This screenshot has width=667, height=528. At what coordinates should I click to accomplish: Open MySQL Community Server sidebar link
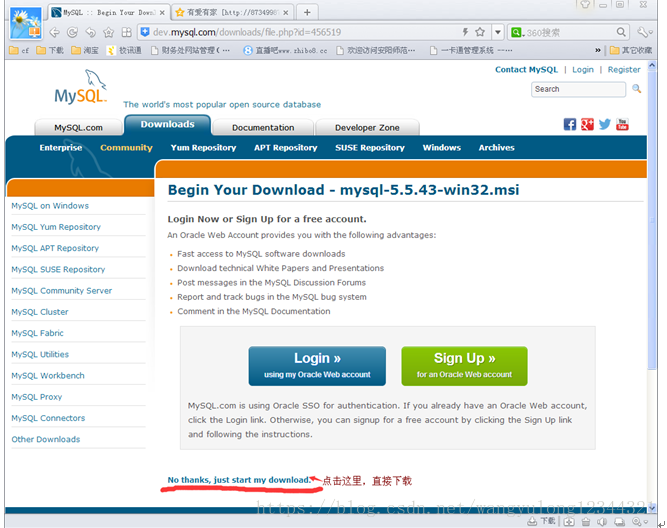point(62,291)
